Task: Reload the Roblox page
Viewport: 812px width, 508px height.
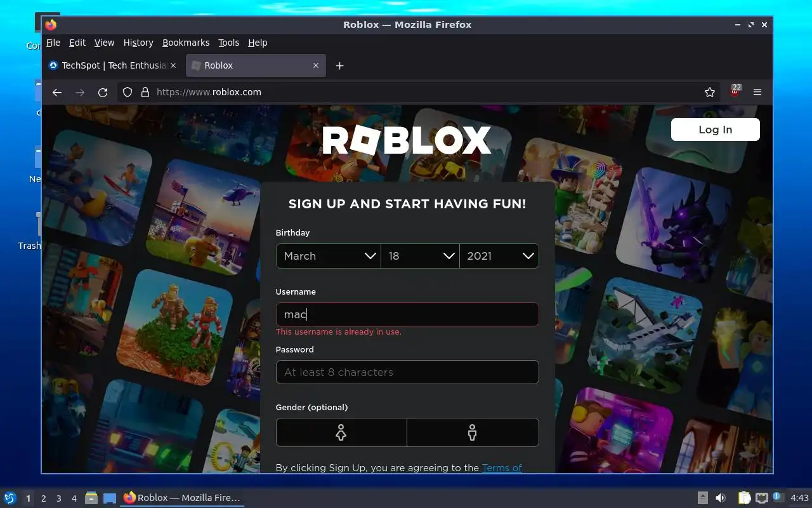Action: pos(103,92)
